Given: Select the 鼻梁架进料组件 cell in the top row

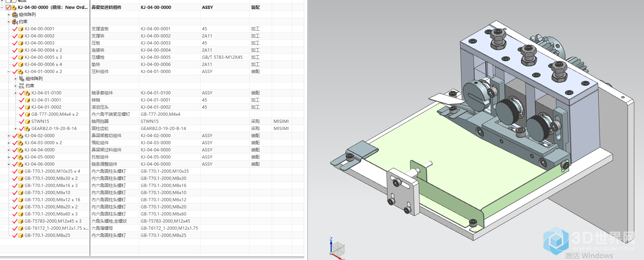Looking at the screenshot, I should tap(107, 7).
